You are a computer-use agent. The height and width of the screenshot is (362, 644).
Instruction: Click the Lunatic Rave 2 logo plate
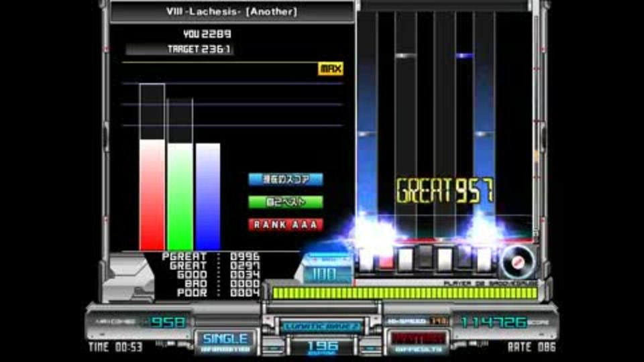pos(322,326)
